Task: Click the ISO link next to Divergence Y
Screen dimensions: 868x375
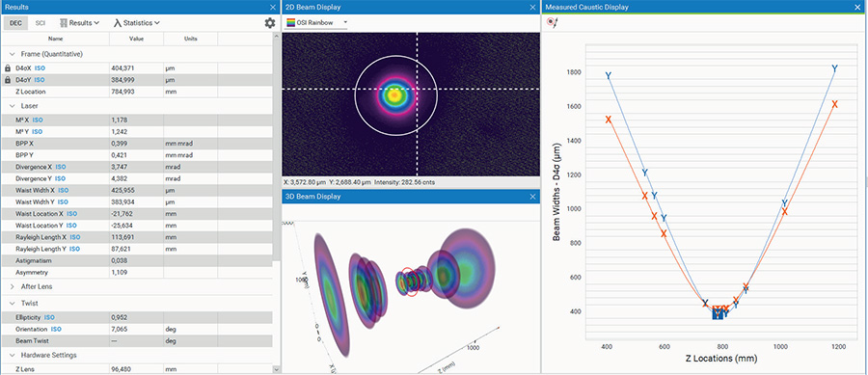Action: point(60,178)
